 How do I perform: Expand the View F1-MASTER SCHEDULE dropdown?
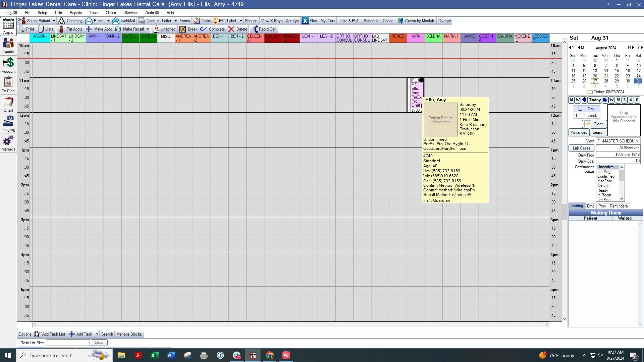pos(637,141)
